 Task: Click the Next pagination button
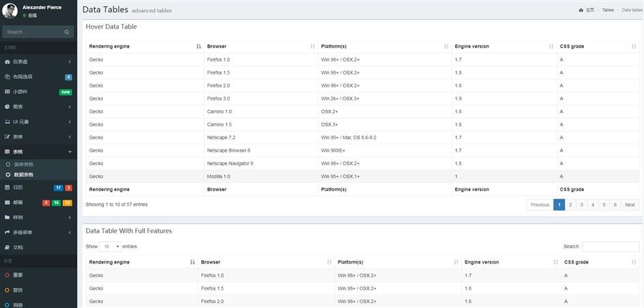[x=630, y=205]
